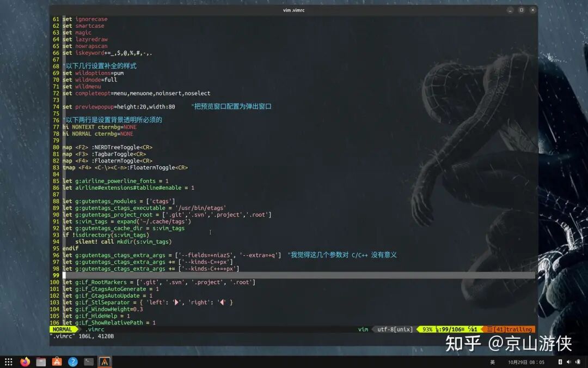Open the Bluetooth tray icon

tap(560, 362)
